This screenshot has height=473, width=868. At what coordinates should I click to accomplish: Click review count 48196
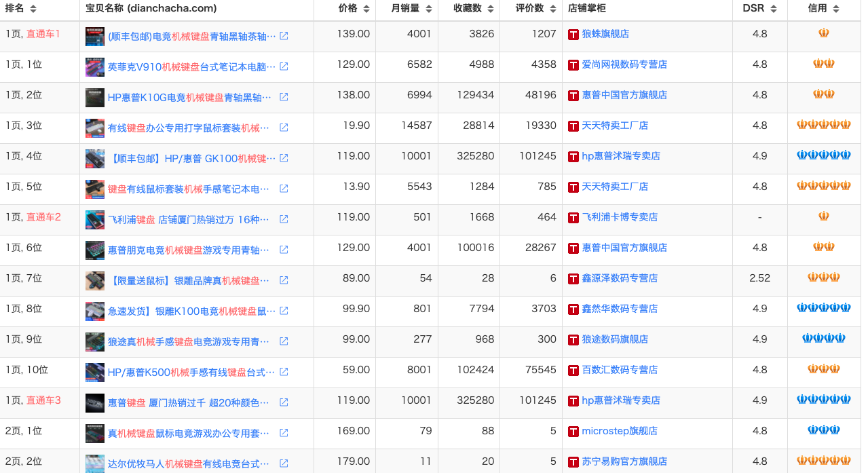click(541, 95)
